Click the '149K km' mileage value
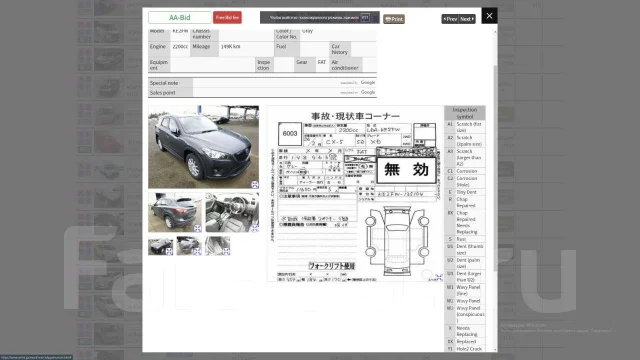Screen dimensions: 640x360 tap(231, 47)
